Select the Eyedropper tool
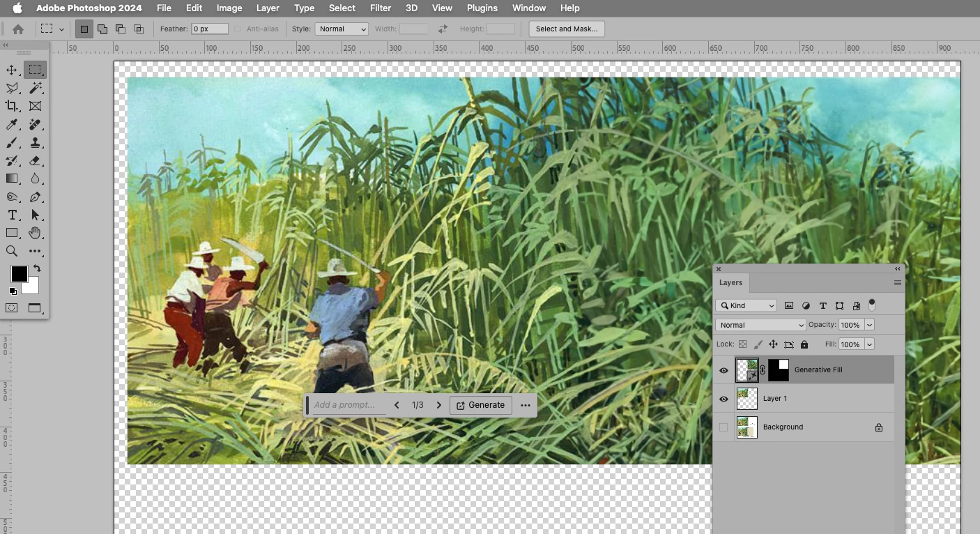 (12, 124)
